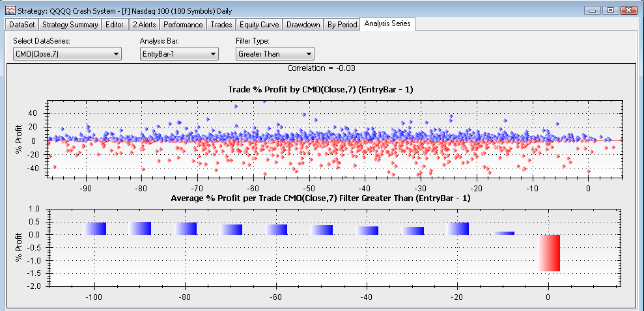View the 2 Alerts tab

point(144,25)
